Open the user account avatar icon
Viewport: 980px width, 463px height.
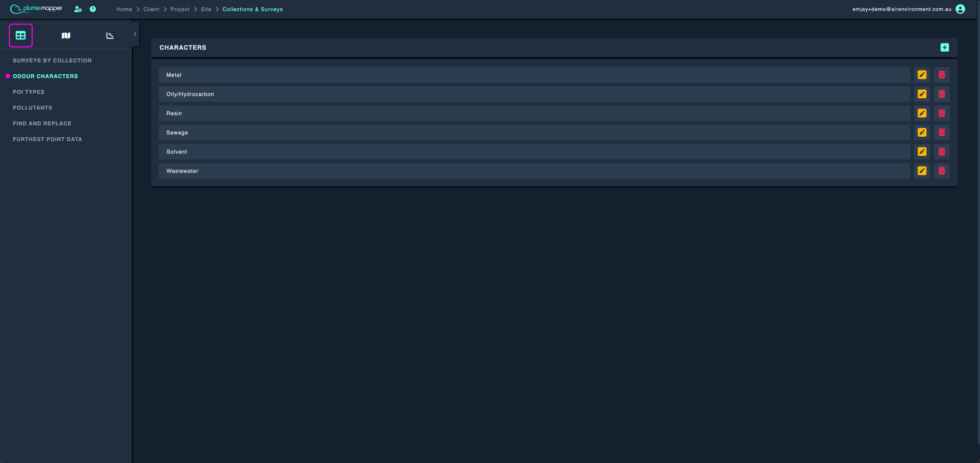point(961,9)
